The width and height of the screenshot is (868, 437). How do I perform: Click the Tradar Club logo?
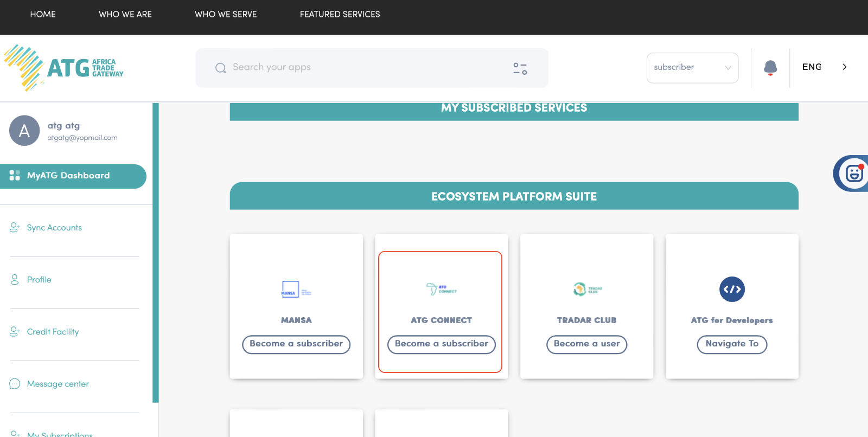pyautogui.click(x=587, y=290)
